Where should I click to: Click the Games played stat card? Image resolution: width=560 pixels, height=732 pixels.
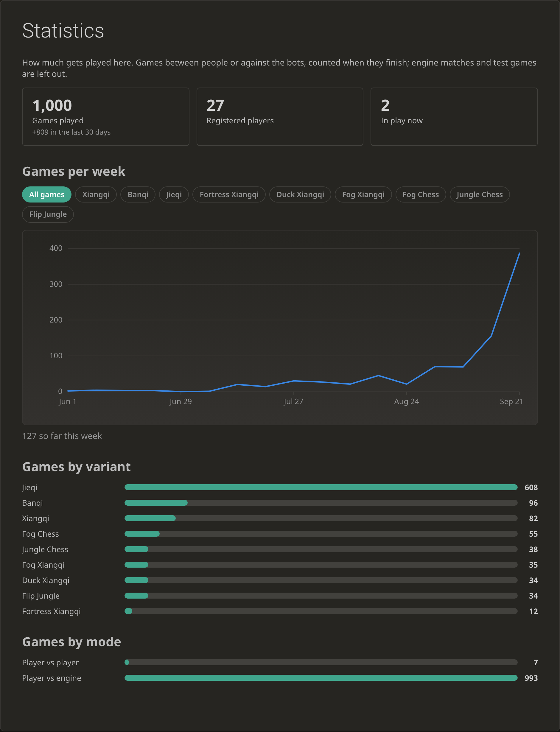pos(106,117)
